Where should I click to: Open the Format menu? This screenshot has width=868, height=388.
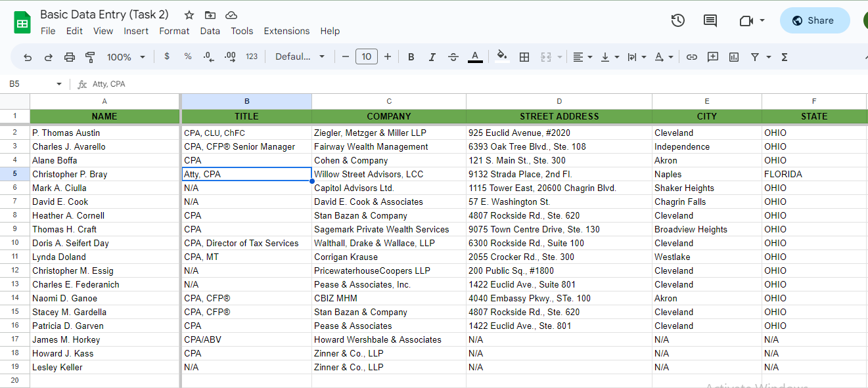(x=174, y=31)
